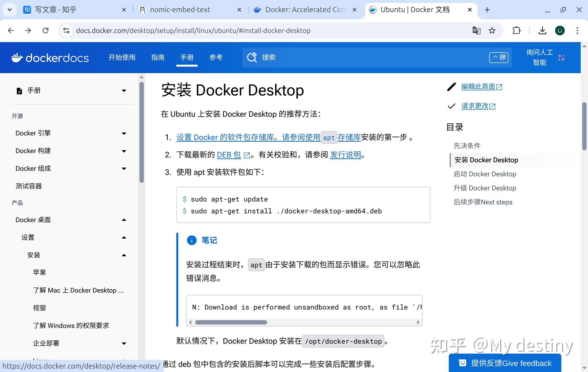Open the external link icon next to DEB 包
This screenshot has height=372, width=588.
coord(246,155)
